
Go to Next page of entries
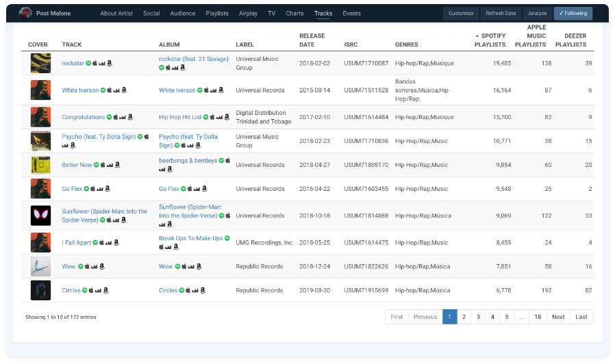558,317
